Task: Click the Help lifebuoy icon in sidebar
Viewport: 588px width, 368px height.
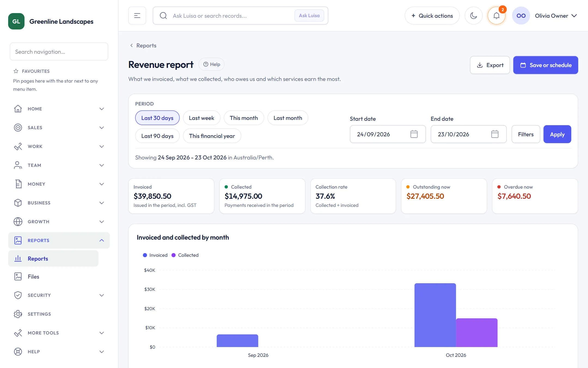Action: [18, 352]
